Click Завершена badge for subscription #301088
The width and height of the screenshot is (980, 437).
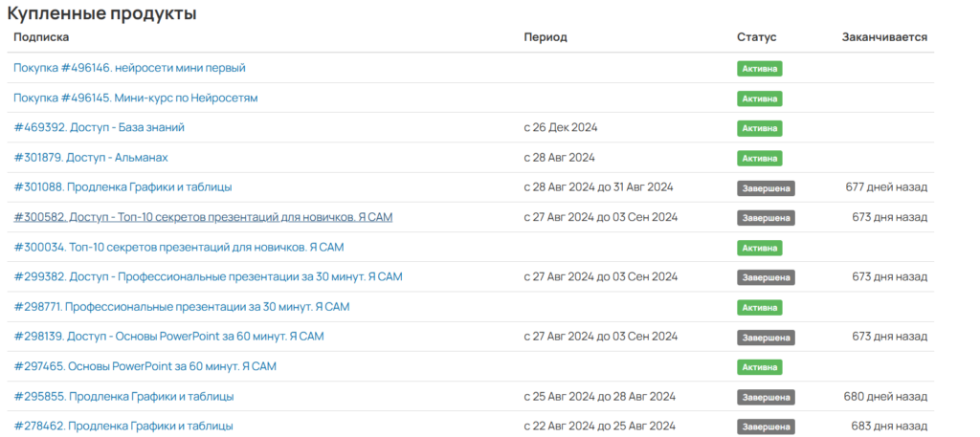(766, 188)
